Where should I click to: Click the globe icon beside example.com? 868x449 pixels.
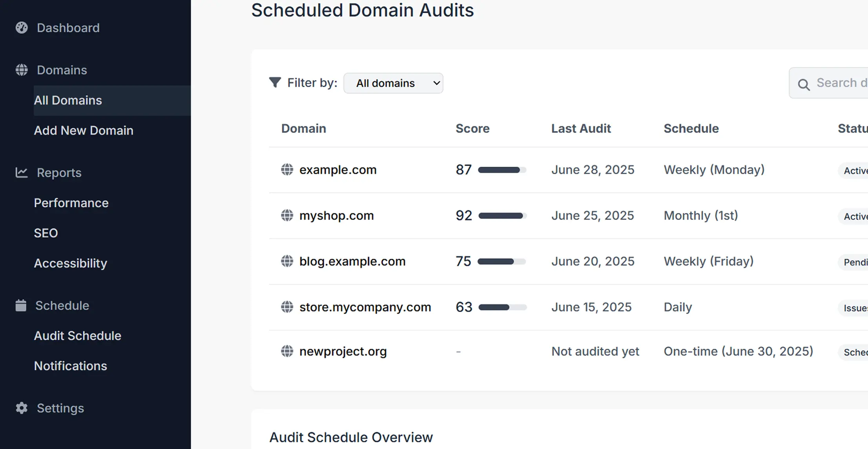[x=287, y=169]
